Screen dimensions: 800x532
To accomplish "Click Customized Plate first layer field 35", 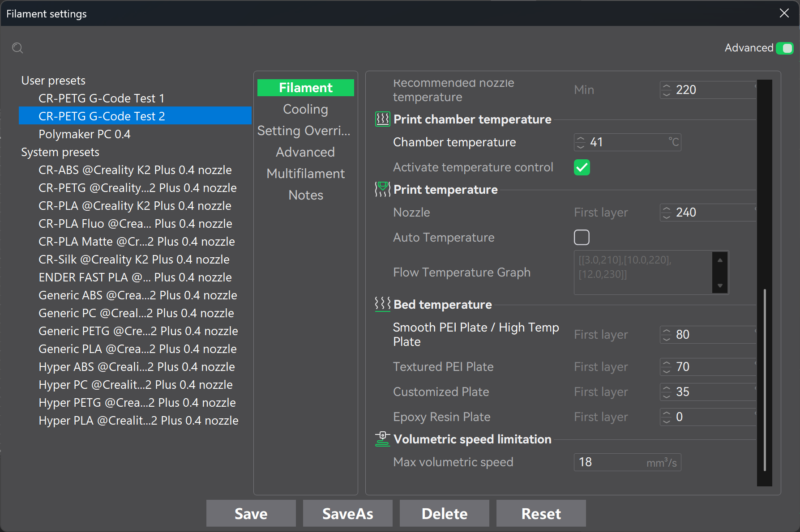I will [708, 392].
